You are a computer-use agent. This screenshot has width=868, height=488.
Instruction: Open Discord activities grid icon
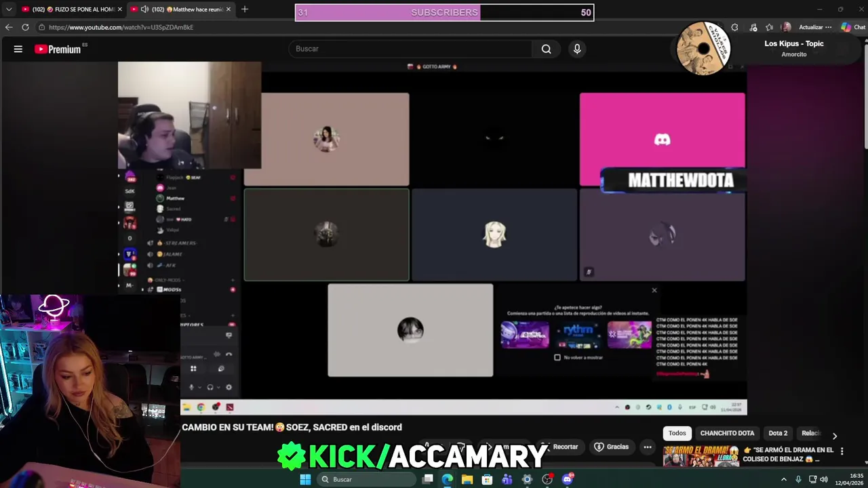tap(193, 369)
